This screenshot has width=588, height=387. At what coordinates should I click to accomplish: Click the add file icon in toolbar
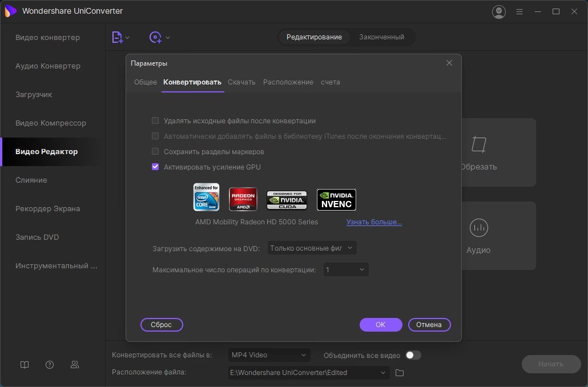tap(117, 37)
